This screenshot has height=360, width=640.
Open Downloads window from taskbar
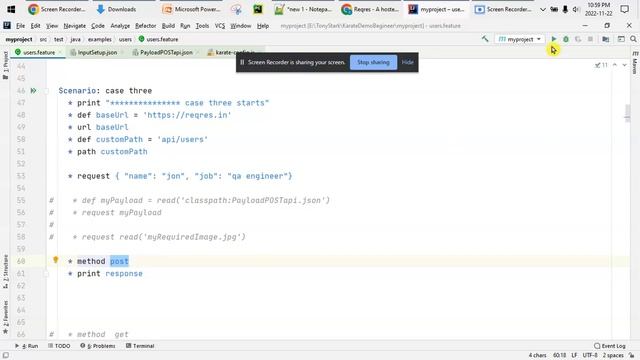pyautogui.click(x=116, y=9)
